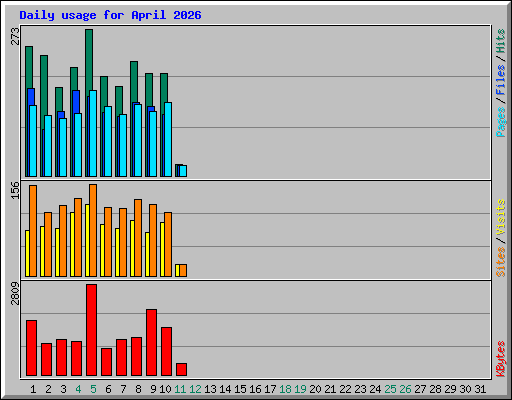The image size is (512, 400).
Task: Select the red KBytes bar for day 8
Action: click(136, 356)
